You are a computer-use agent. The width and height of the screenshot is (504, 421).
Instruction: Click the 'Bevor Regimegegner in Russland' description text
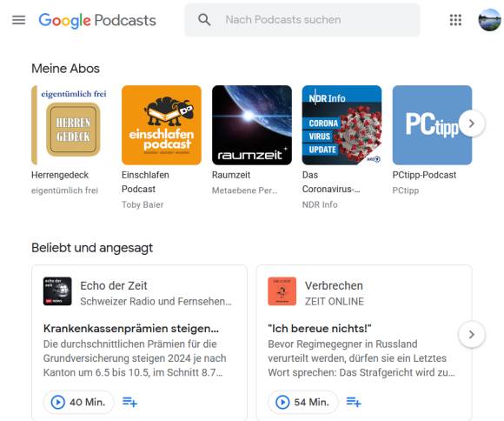click(x=361, y=358)
